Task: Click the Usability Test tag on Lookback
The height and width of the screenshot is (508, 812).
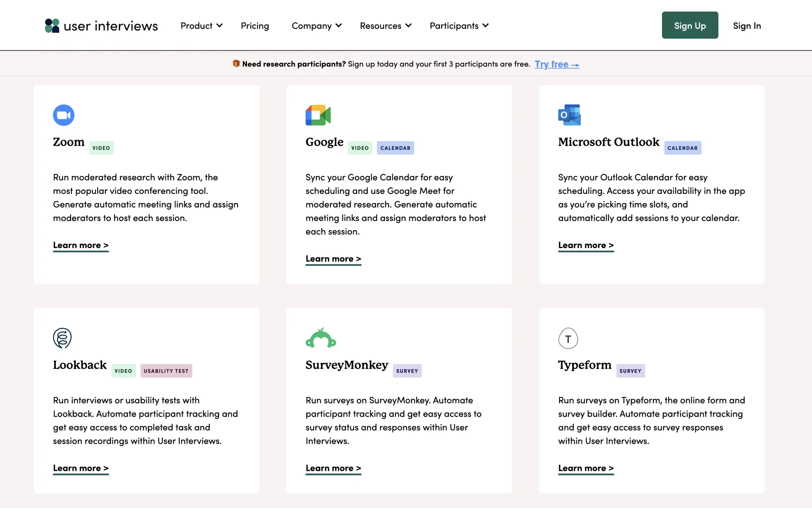Action: (x=166, y=371)
